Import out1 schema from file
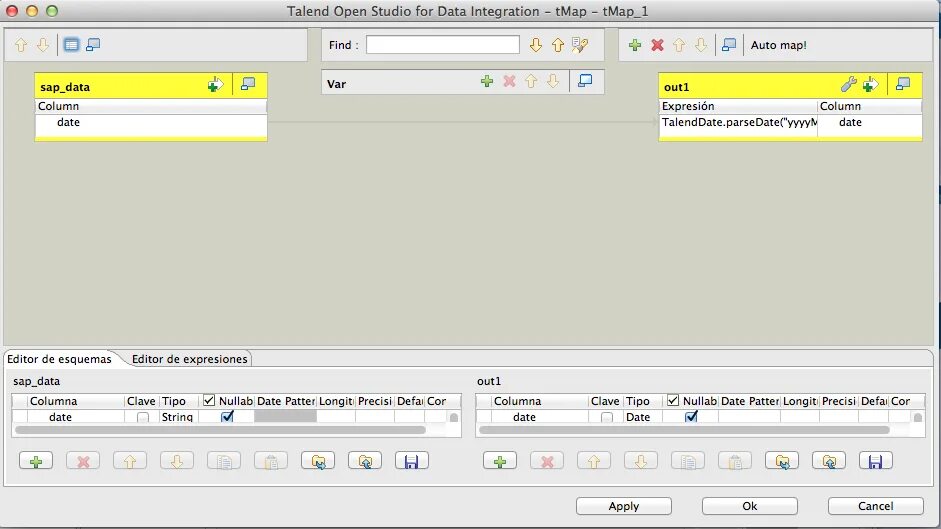The image size is (941, 529). 782,461
